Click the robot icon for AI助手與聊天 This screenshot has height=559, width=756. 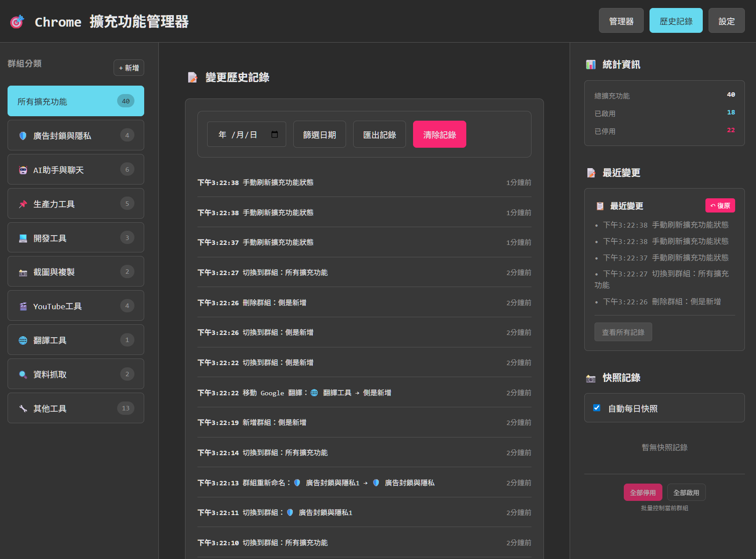[x=23, y=170]
